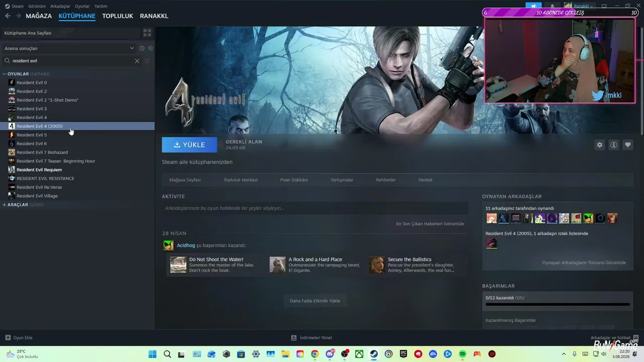Screen dimensions: 644x362
Task: Select Resident Evil Village in list
Action: point(77,196)
